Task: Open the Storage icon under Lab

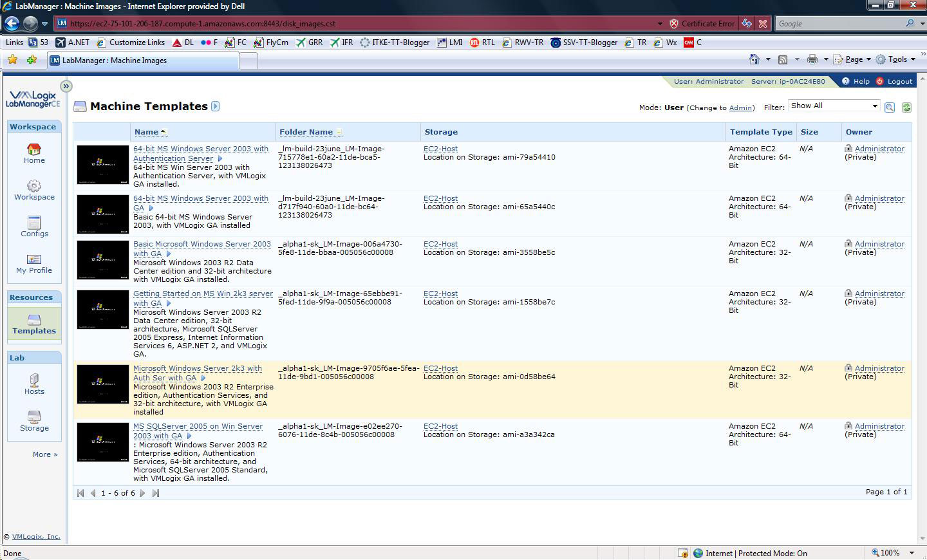Action: [x=34, y=416]
